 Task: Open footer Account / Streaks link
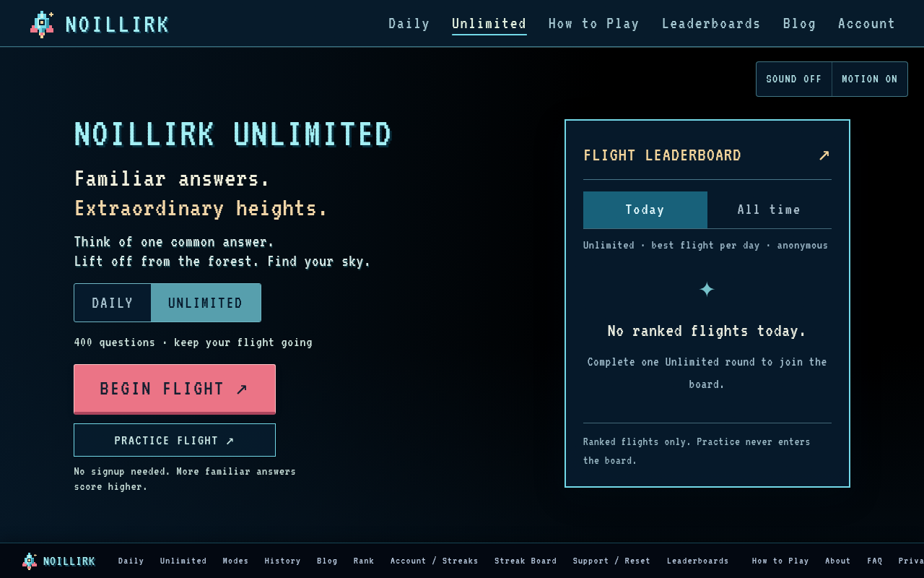(x=435, y=561)
